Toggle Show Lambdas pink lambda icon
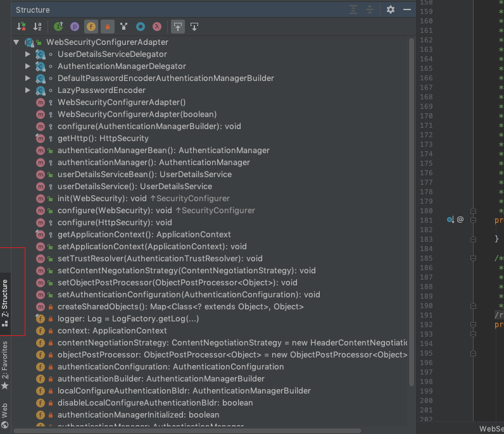 tap(157, 27)
